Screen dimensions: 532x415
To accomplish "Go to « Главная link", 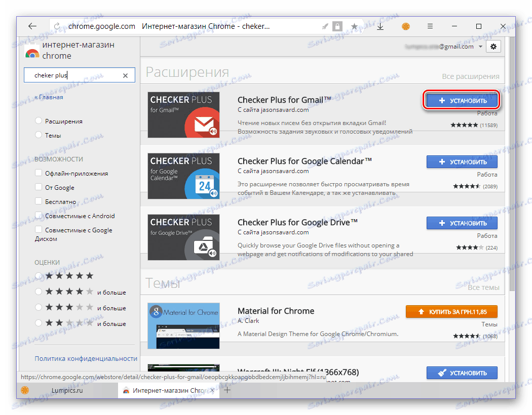I will [49, 97].
